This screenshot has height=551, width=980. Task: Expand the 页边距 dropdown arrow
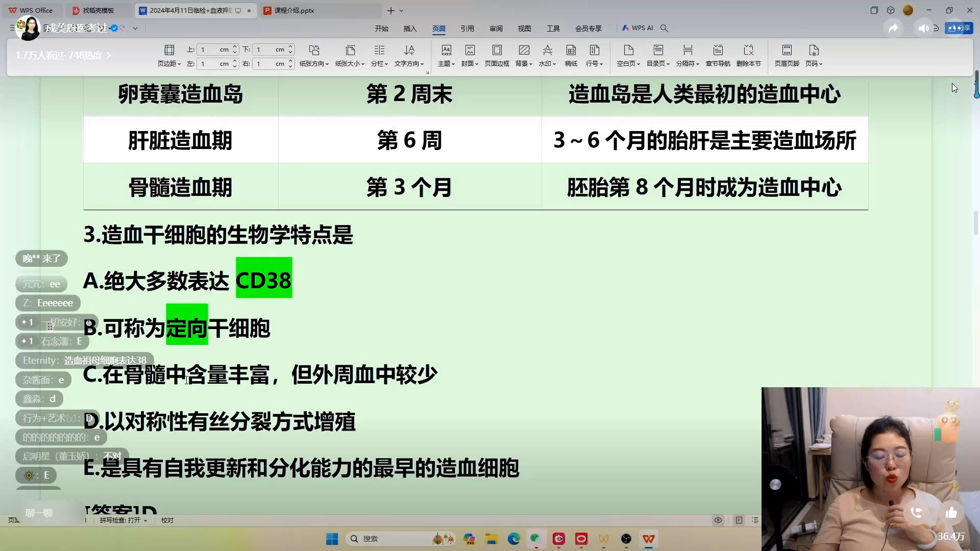[179, 64]
